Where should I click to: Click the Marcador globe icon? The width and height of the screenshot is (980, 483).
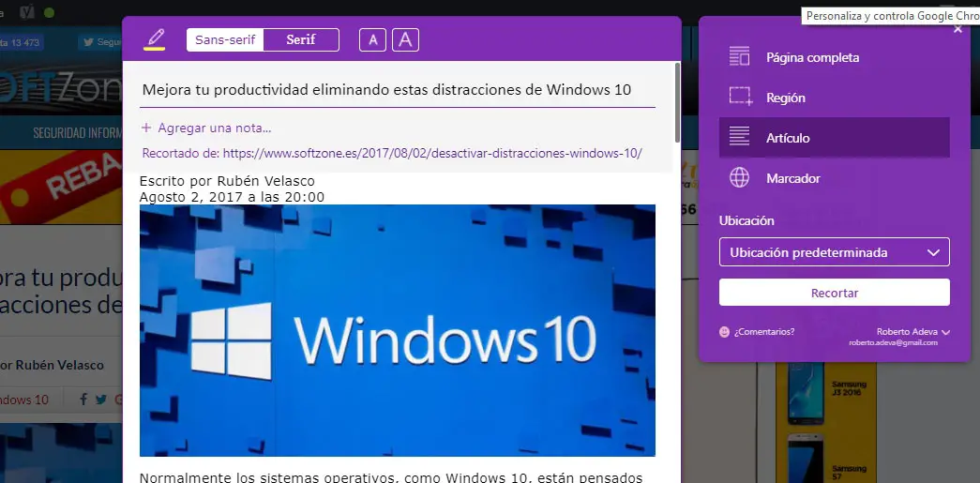point(739,178)
